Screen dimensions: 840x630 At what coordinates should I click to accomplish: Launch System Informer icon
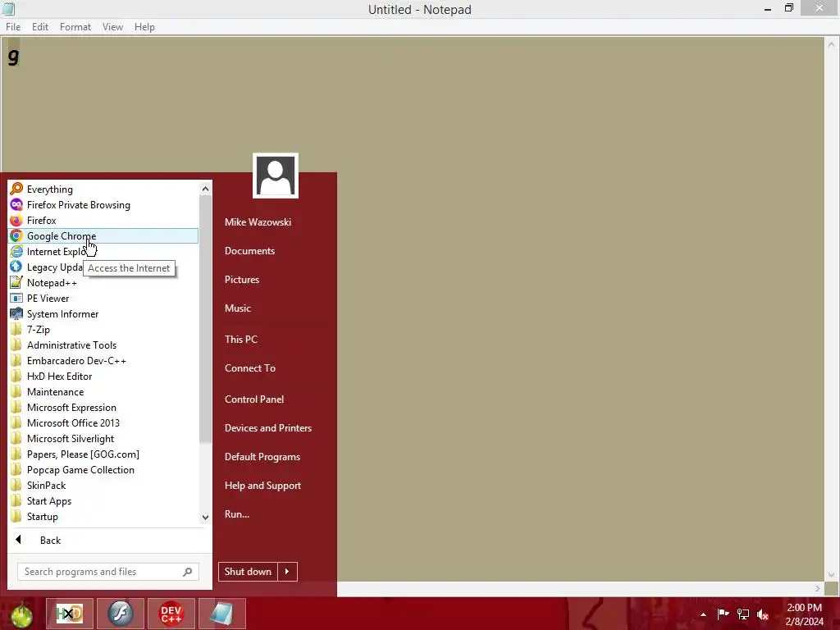click(x=16, y=313)
